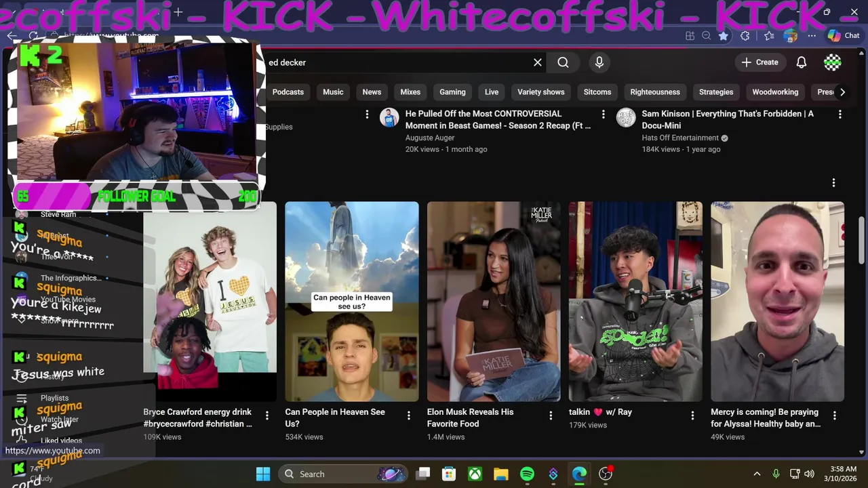
Task: Visit Hats Off Entertainment channel link
Action: click(x=680, y=138)
